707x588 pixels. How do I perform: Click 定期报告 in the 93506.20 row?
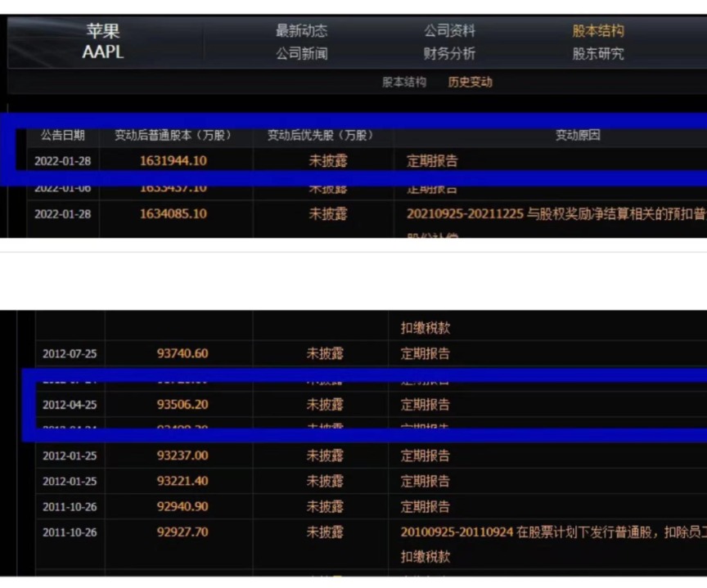point(426,404)
